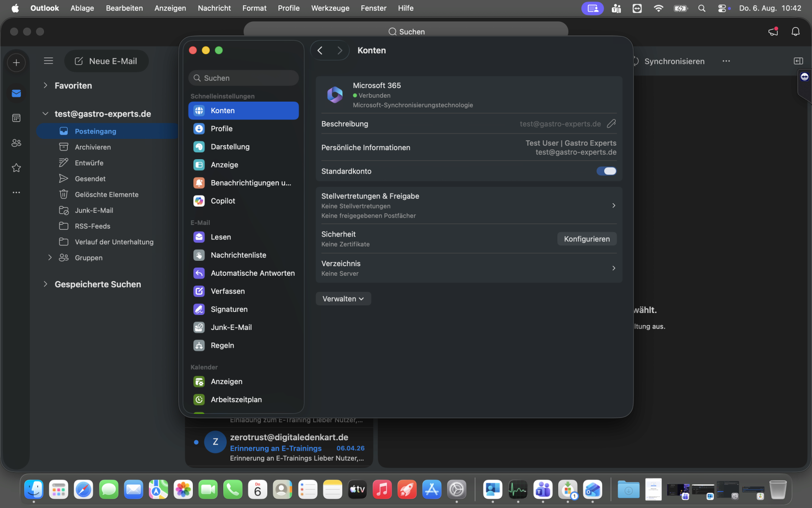Image resolution: width=812 pixels, height=508 pixels.
Task: Open the Anzeige icon under Schnelleinstellungen
Action: 199,165
